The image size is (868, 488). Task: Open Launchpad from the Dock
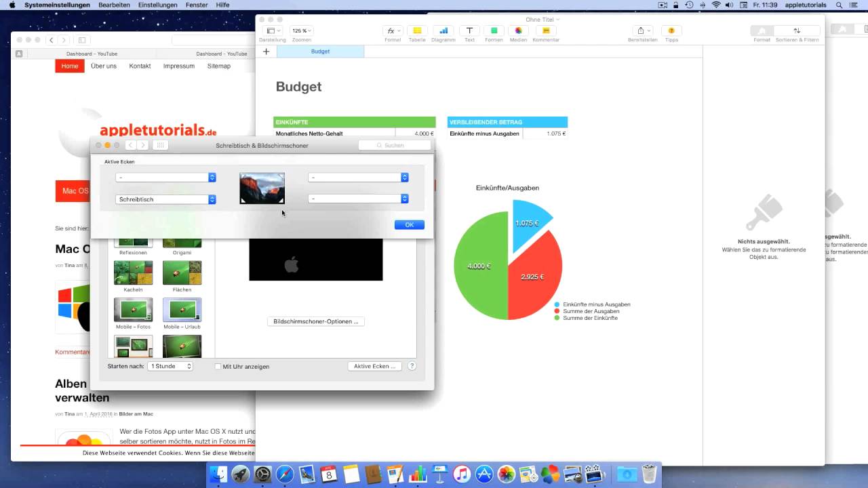(240, 474)
